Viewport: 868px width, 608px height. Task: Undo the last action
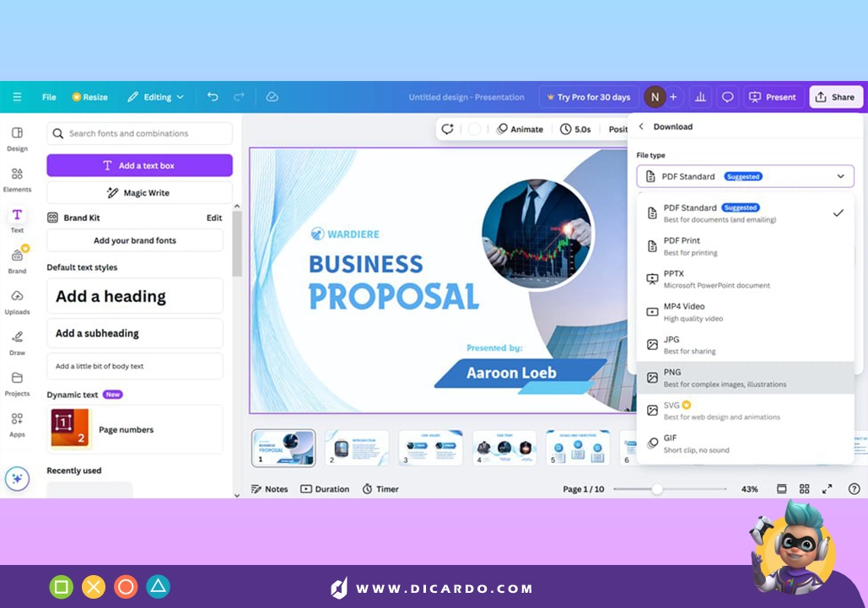213,97
